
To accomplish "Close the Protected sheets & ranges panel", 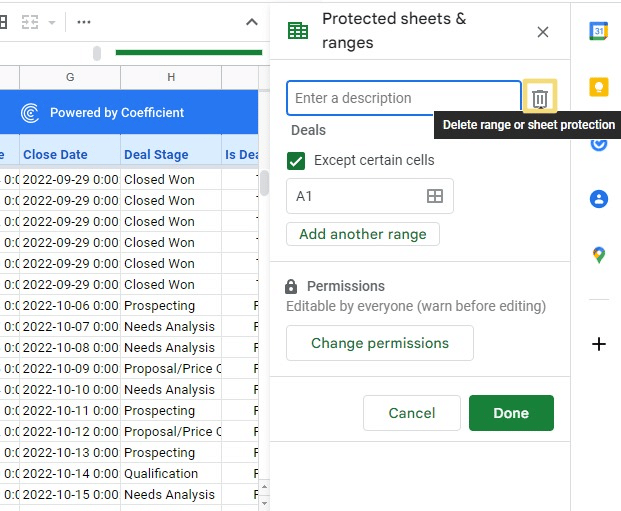I will (x=543, y=32).
